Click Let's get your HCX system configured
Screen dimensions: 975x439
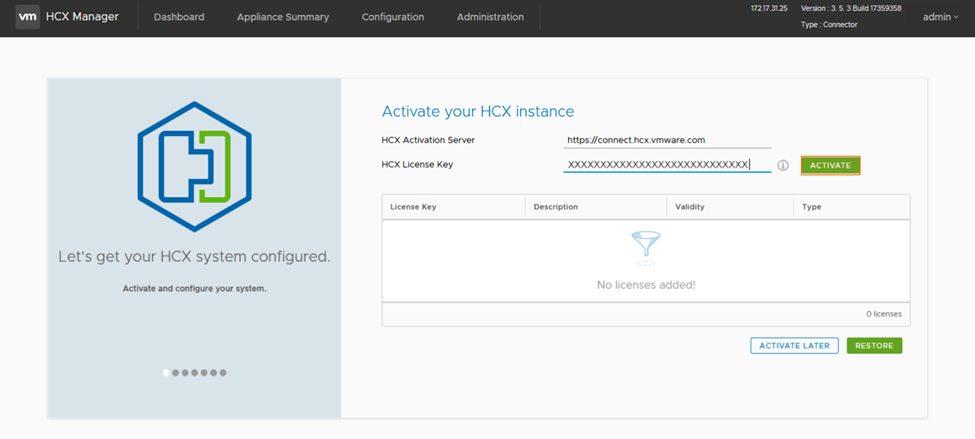click(195, 257)
